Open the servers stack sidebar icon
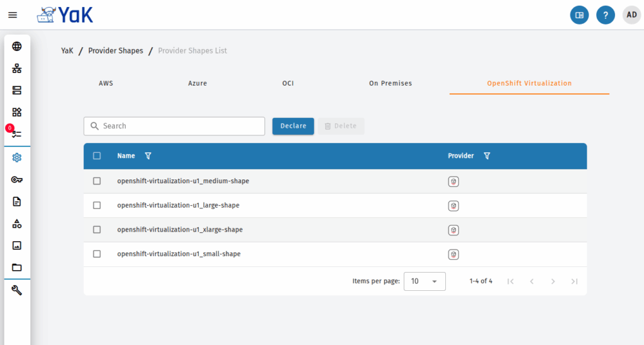644x345 pixels. click(17, 90)
